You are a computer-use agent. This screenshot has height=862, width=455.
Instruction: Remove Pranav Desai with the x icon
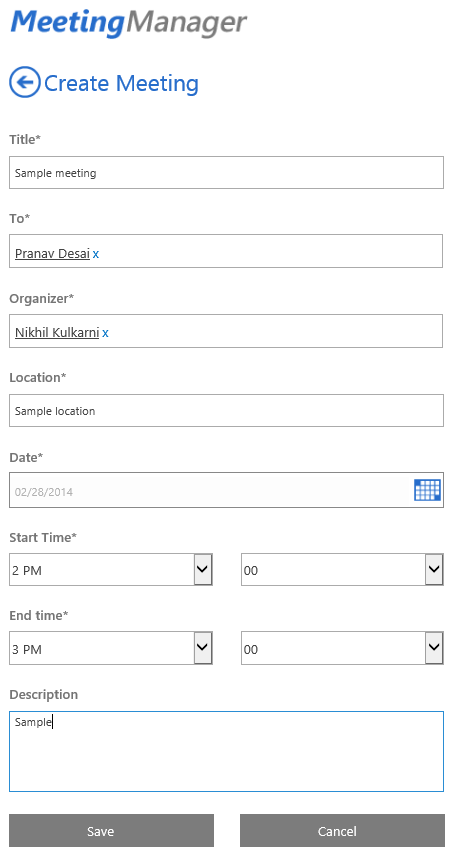click(x=96, y=254)
